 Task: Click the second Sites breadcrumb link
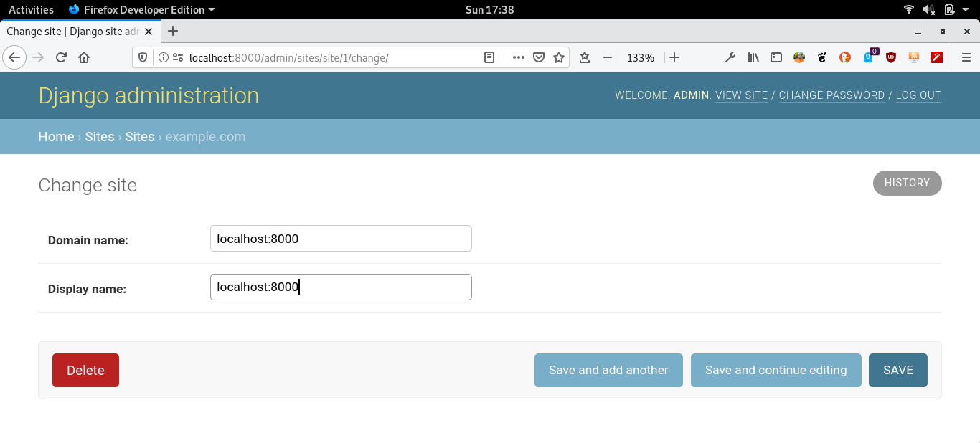(x=140, y=137)
